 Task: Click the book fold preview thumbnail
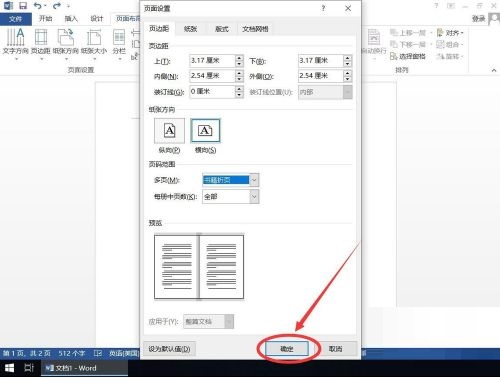coord(199,267)
